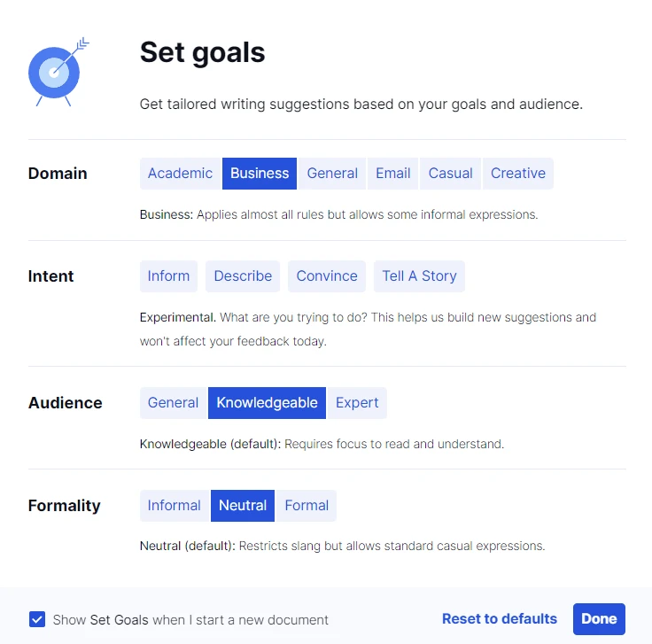652x644 pixels.
Task: Confirm goals with the Done button
Action: pyautogui.click(x=599, y=619)
